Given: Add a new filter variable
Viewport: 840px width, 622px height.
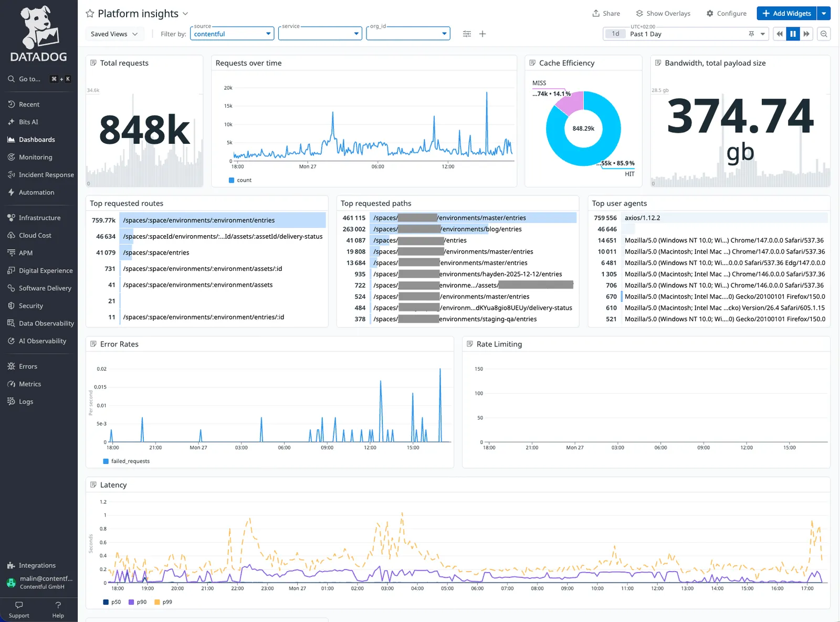Looking at the screenshot, I should coord(482,34).
